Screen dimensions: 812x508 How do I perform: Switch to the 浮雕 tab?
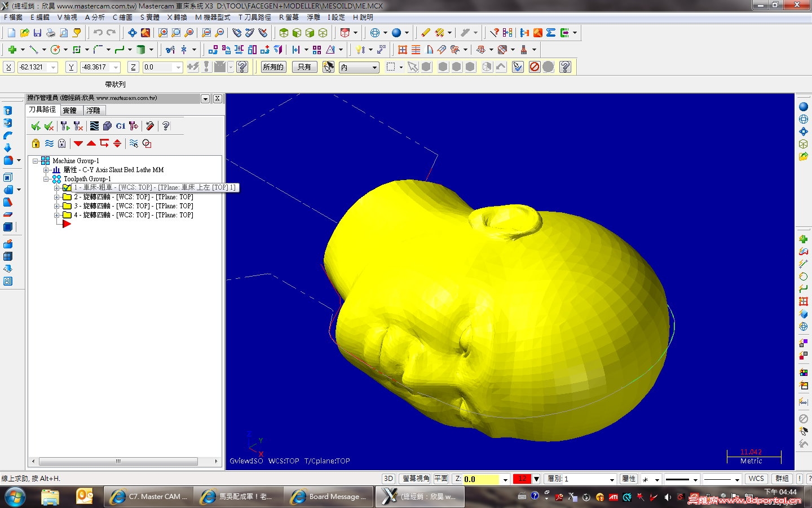pyautogui.click(x=94, y=110)
